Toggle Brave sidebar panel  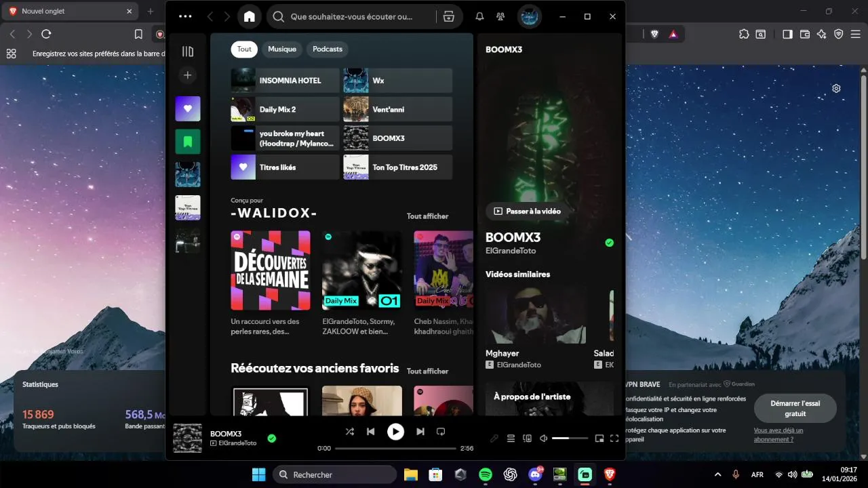[787, 34]
